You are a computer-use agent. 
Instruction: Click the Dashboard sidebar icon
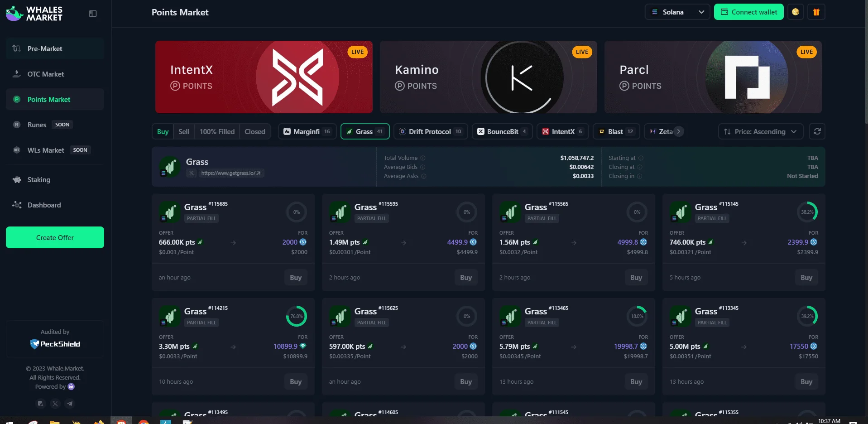(17, 205)
